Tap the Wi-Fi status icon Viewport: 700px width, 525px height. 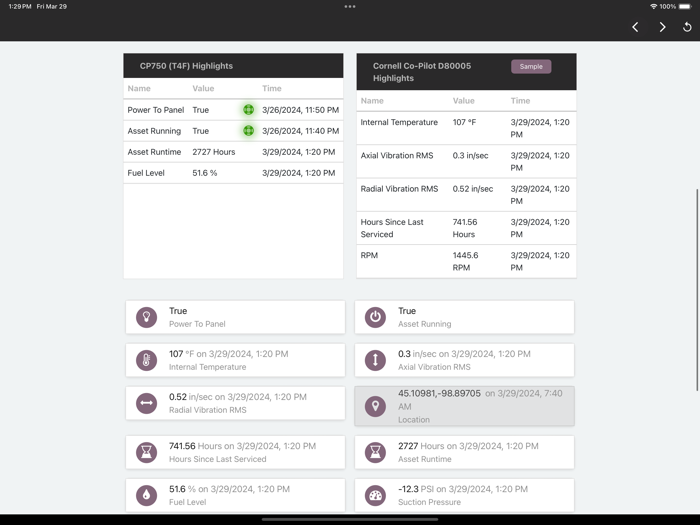654,6
